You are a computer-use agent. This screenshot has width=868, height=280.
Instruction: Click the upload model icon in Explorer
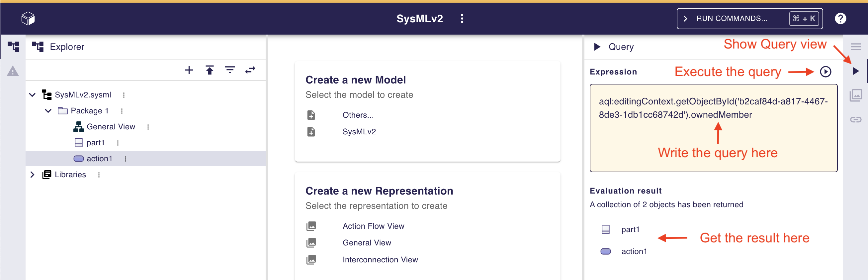point(210,70)
